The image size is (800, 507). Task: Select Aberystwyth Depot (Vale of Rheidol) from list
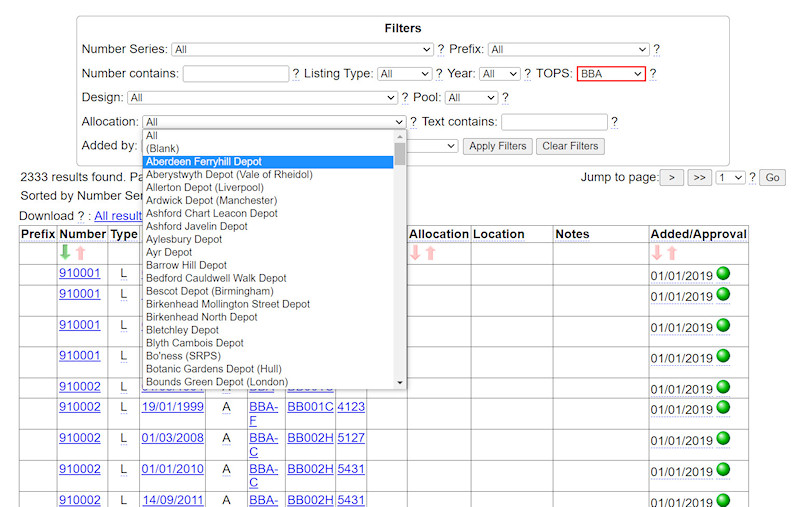pyautogui.click(x=229, y=174)
